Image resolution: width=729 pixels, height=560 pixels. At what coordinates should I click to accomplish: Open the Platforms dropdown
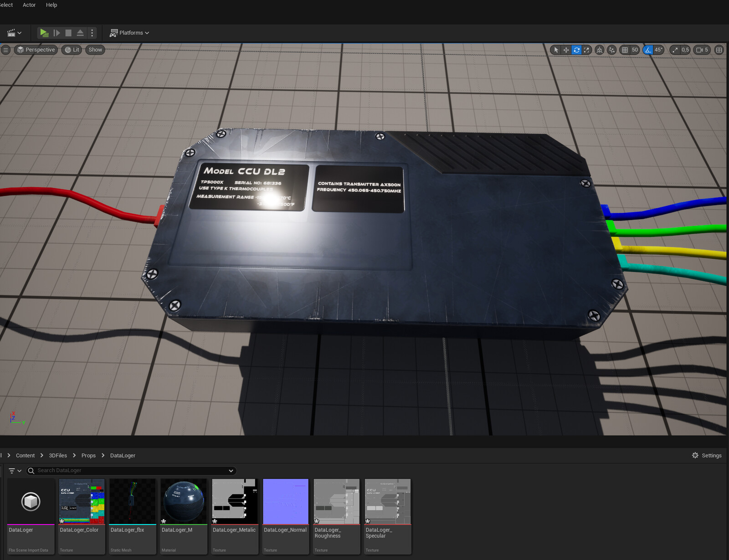coord(129,33)
